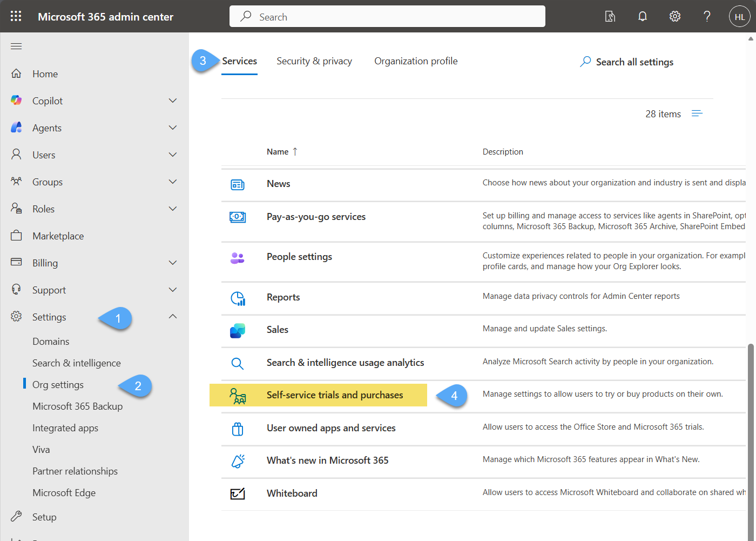Click the Microsoft 365 admin center title
The image size is (756, 541).
pyautogui.click(x=105, y=17)
